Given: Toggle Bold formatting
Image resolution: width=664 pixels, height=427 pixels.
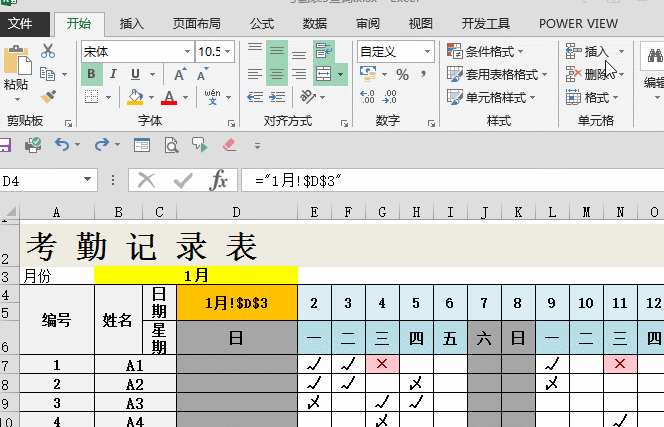Looking at the screenshot, I should (91, 74).
